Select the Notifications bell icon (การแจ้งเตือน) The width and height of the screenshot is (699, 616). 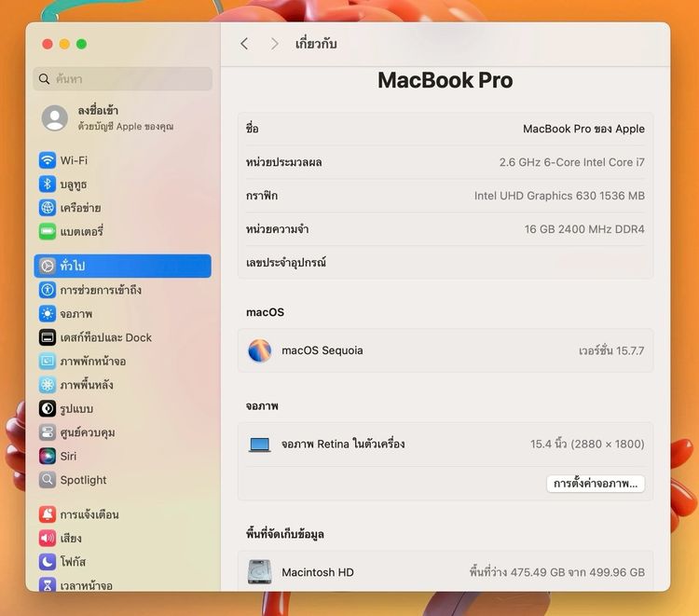48,514
